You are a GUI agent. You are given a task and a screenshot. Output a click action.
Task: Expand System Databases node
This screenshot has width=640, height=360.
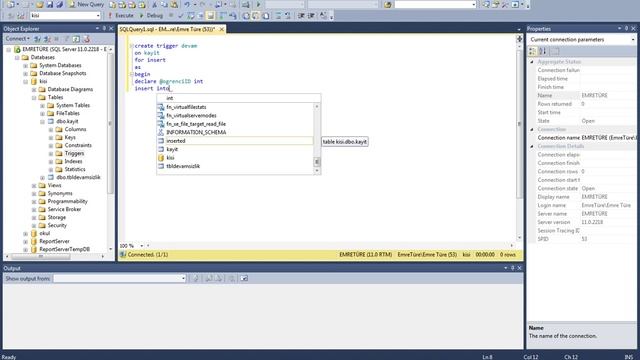(25, 65)
